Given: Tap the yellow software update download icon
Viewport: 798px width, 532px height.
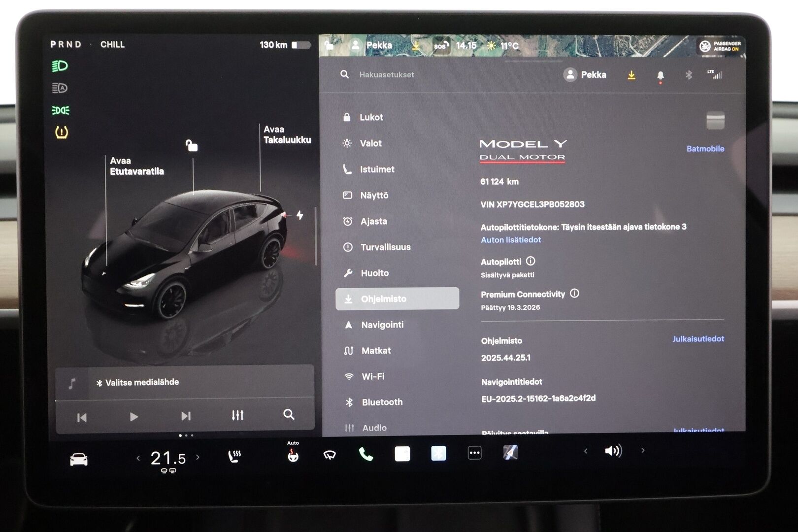Looking at the screenshot, I should (x=631, y=75).
